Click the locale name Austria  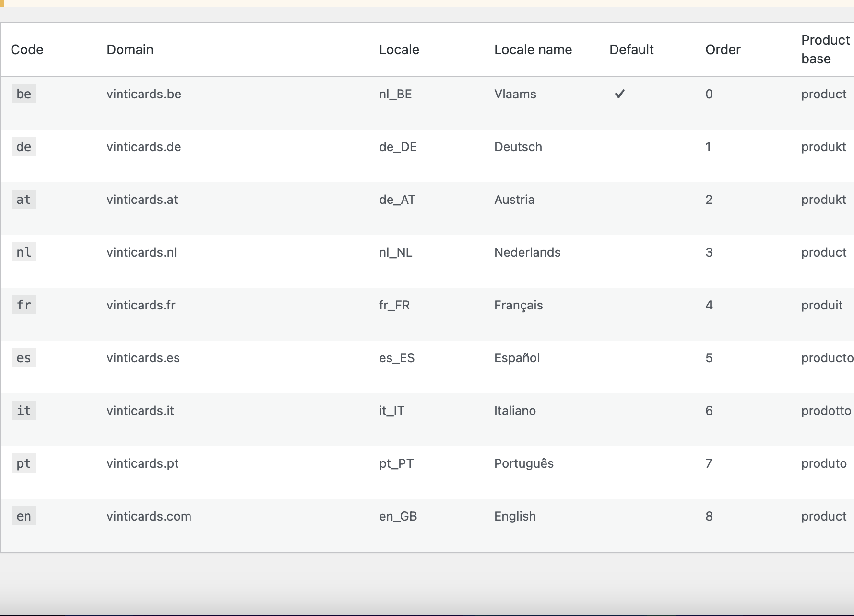514,200
